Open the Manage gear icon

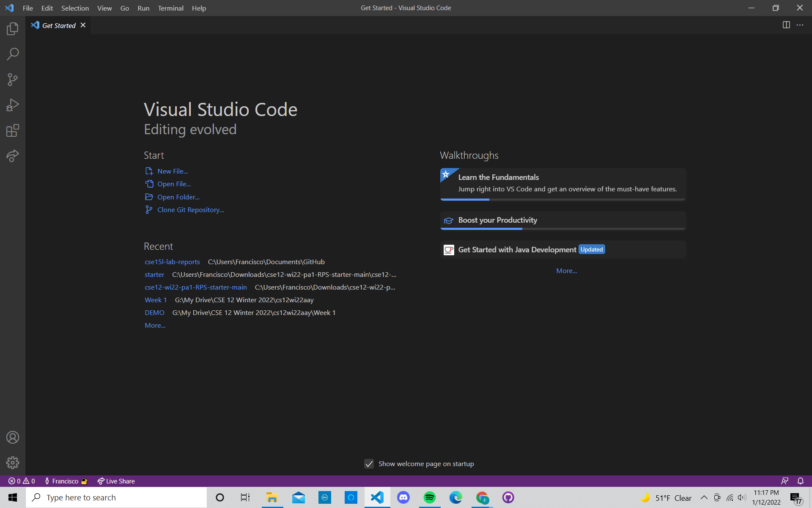pyautogui.click(x=13, y=463)
